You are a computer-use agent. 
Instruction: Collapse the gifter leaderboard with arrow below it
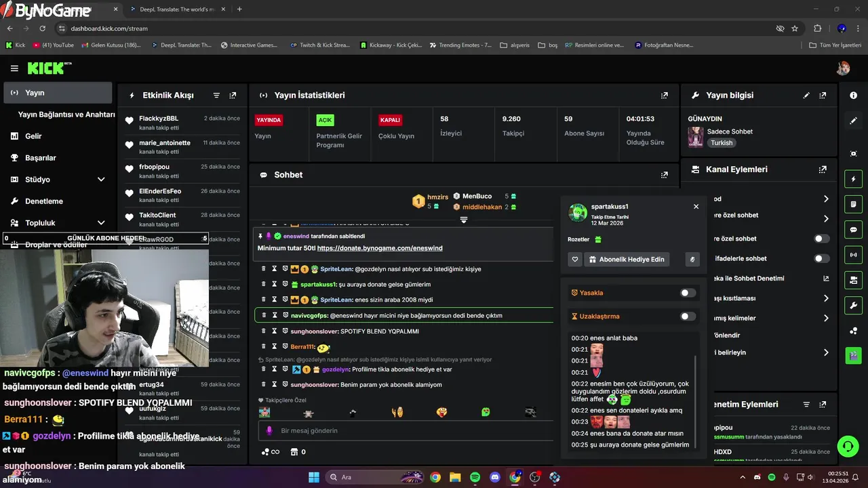464,220
